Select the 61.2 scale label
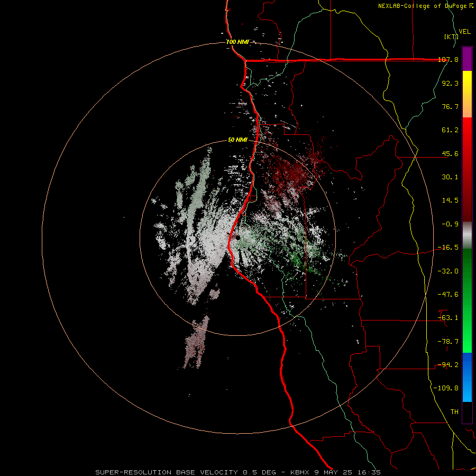476x476 pixels. pyautogui.click(x=450, y=130)
